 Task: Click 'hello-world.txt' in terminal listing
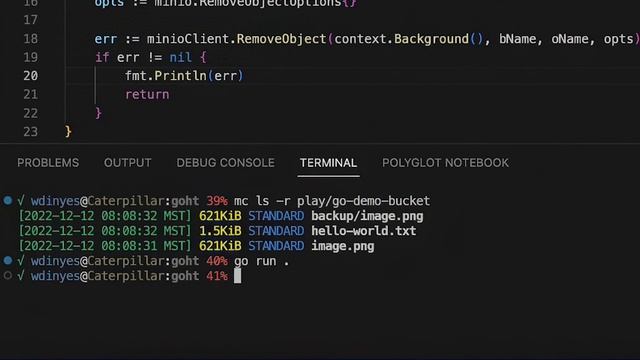(364, 231)
